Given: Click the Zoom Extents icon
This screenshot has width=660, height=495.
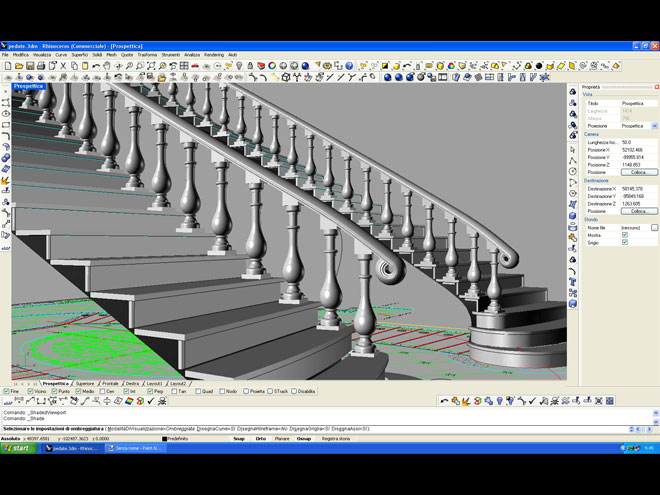Looking at the screenshot, I should 151,66.
